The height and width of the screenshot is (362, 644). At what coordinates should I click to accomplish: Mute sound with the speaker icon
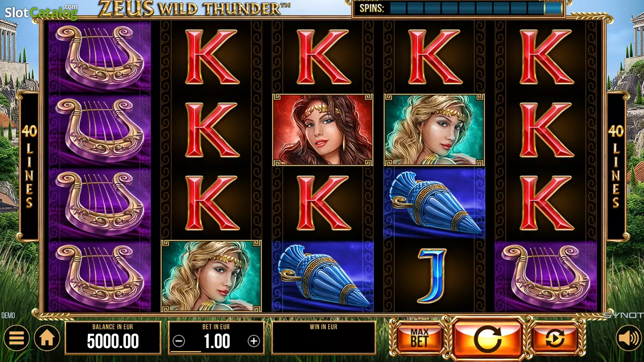[x=629, y=338]
